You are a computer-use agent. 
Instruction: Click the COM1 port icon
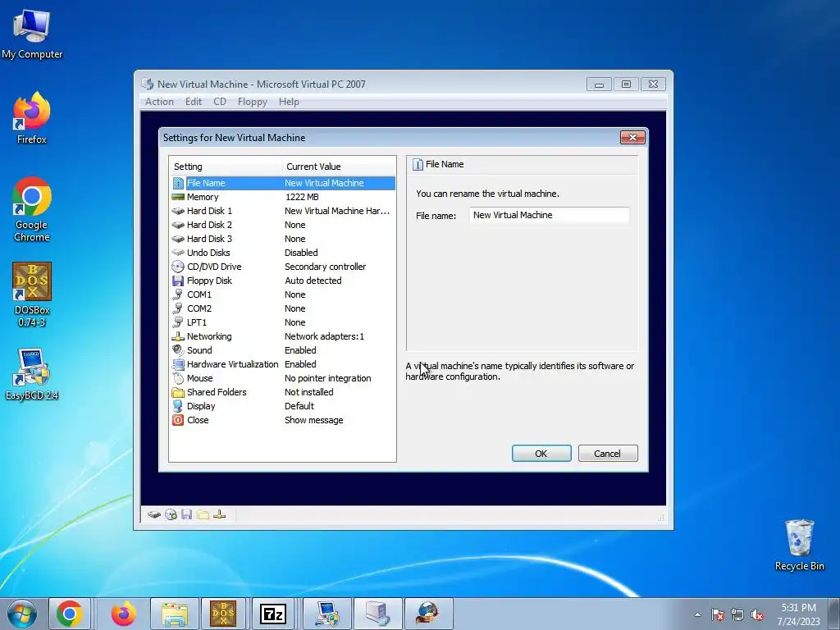coord(178,294)
